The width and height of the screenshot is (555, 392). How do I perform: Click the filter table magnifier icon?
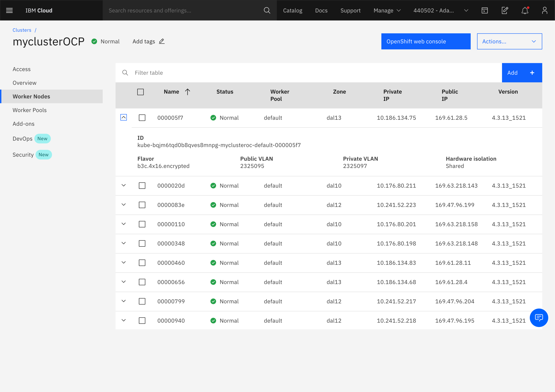coord(125,73)
